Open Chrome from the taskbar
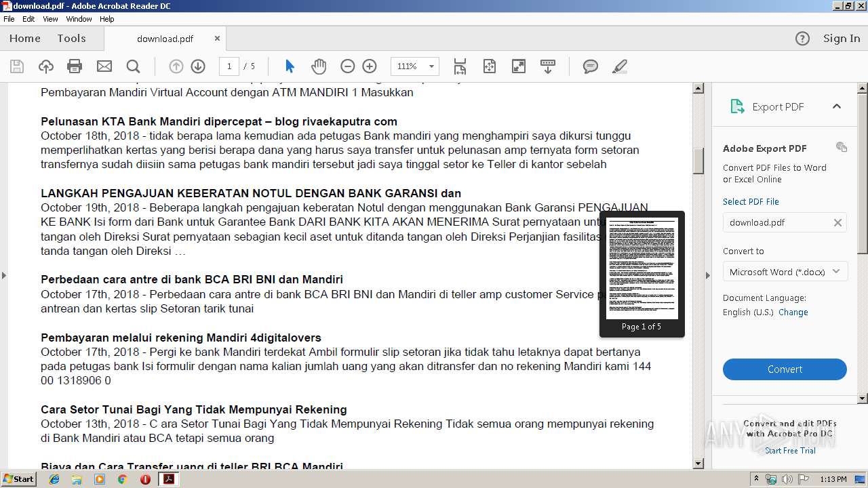This screenshot has width=868, height=488. point(122,479)
